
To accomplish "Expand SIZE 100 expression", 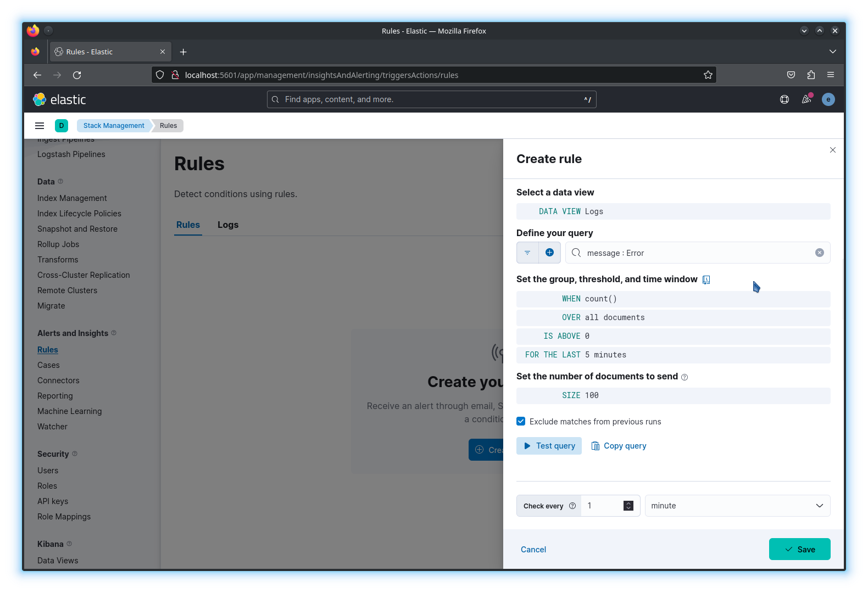I will click(x=674, y=395).
